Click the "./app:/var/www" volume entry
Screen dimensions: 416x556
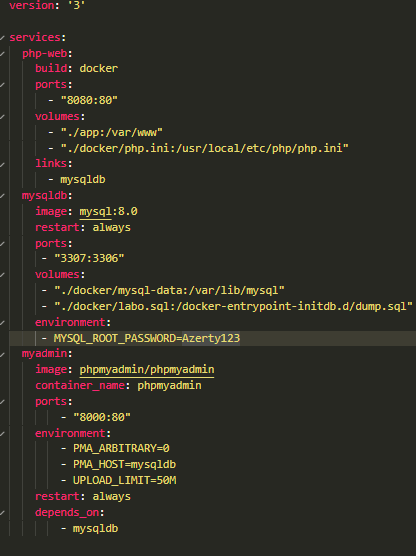tap(111, 132)
